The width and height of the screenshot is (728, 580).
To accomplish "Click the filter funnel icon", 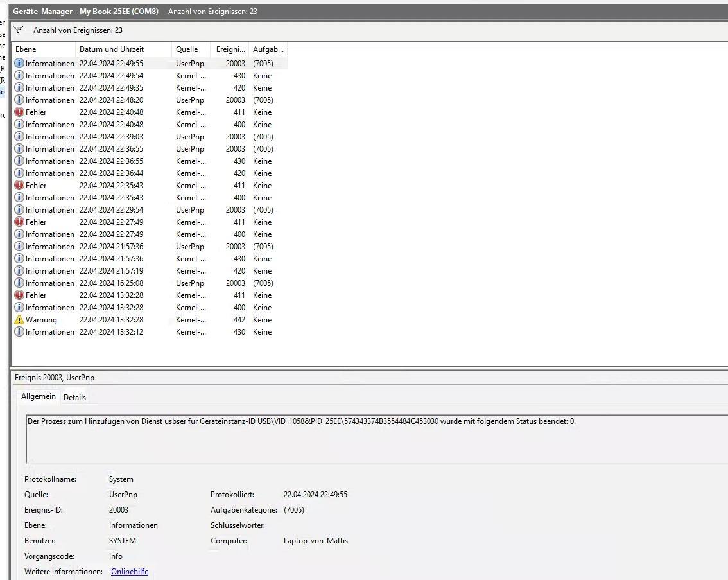I will pos(19,30).
